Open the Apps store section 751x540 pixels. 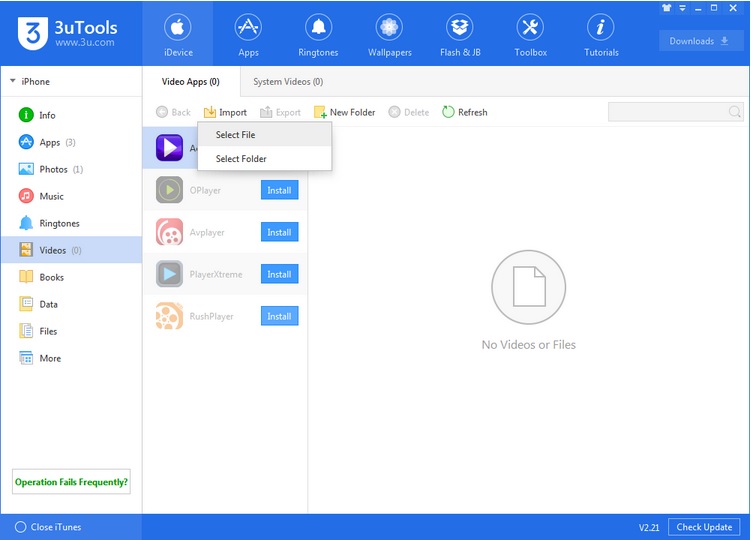coord(248,35)
